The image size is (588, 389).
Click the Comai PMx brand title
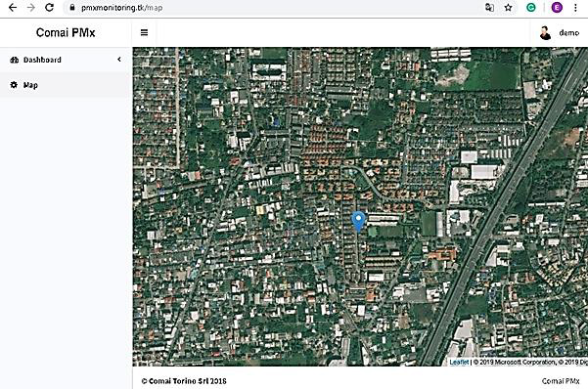click(x=66, y=33)
